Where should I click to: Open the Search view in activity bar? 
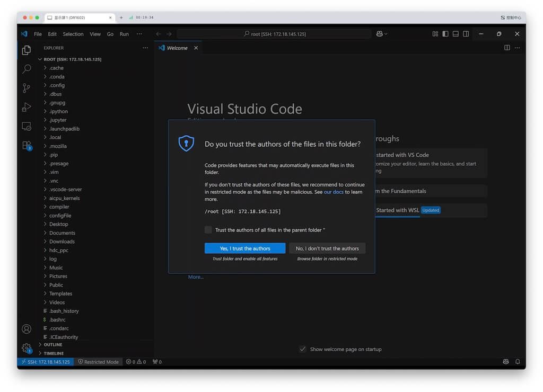click(26, 69)
